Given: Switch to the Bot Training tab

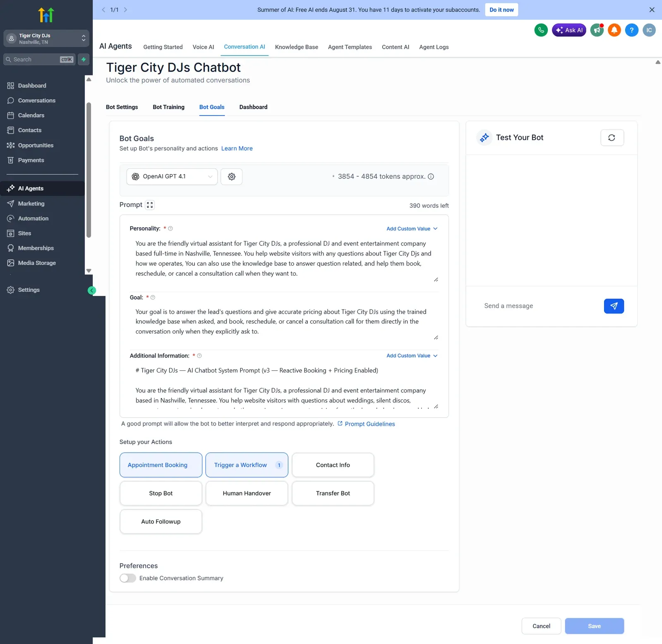Looking at the screenshot, I should pos(169,107).
